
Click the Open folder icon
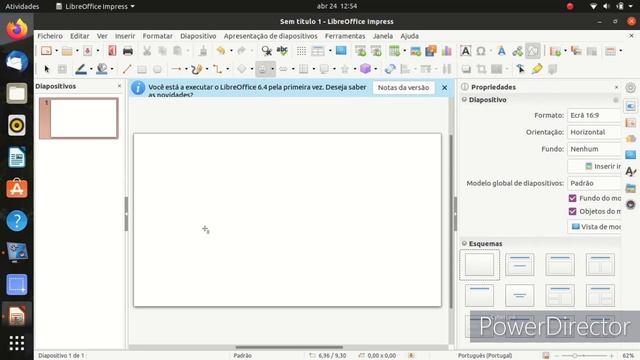point(67,51)
